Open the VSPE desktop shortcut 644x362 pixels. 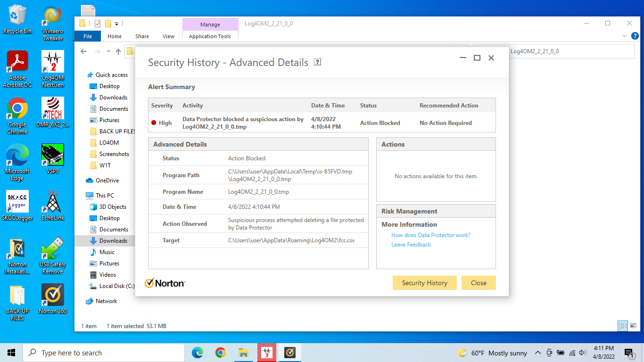pos(53,159)
